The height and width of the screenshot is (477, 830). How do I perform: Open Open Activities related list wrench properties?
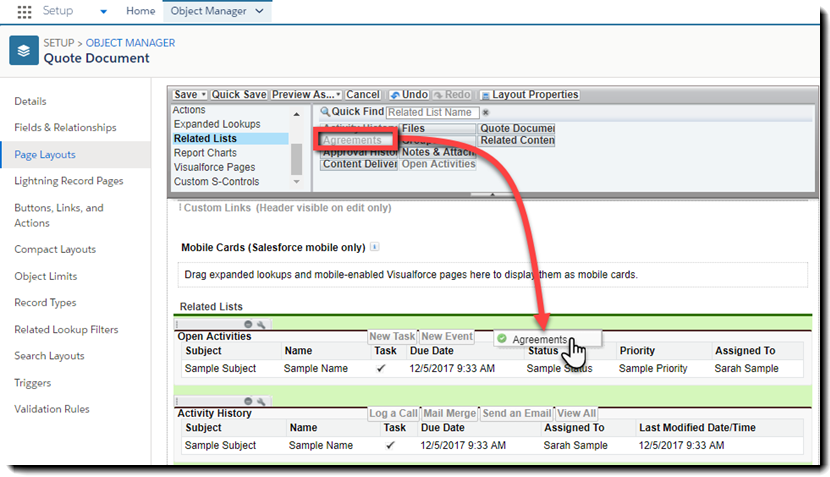[260, 324]
